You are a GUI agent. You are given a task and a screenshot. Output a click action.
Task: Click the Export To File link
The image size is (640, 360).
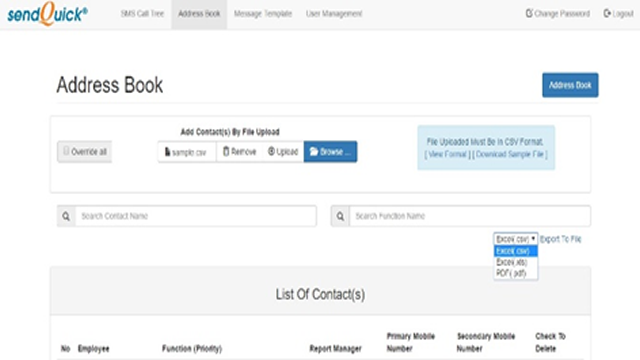click(560, 239)
